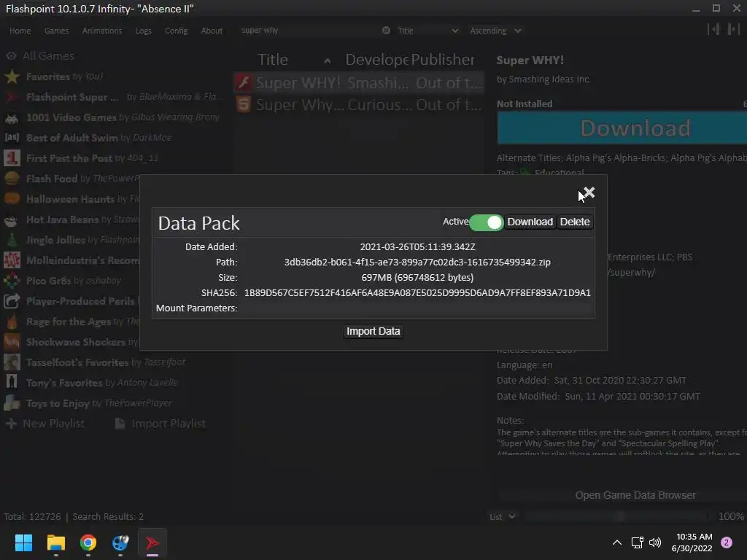
Task: Open the Best of Adult Swim playlist icon
Action: (12, 138)
